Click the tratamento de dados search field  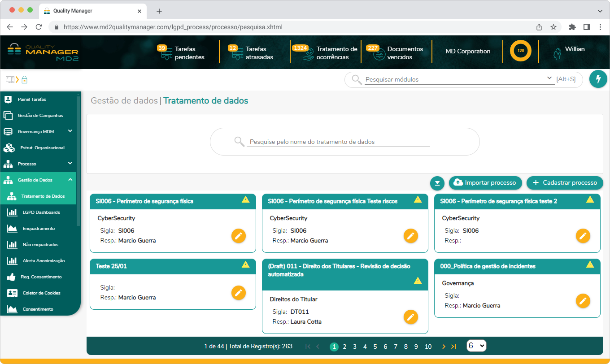click(338, 142)
